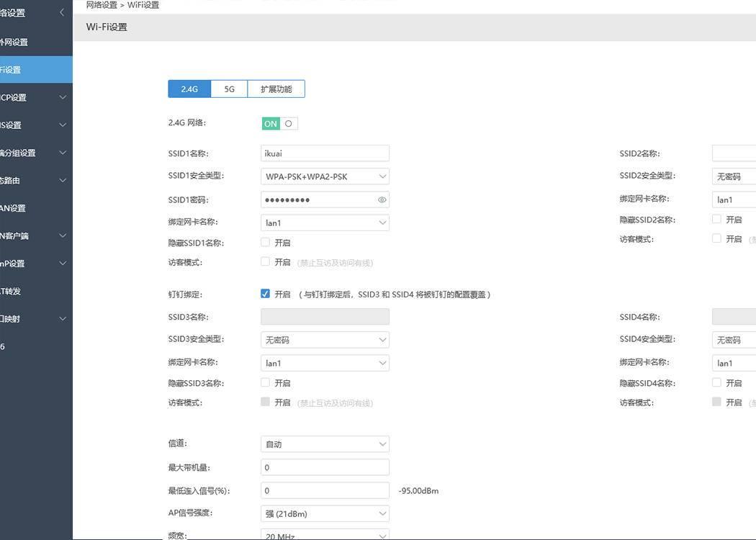The image size is (756, 540).
Task: Enable 隐藏SSID1名称 checkbox
Action: tap(265, 240)
